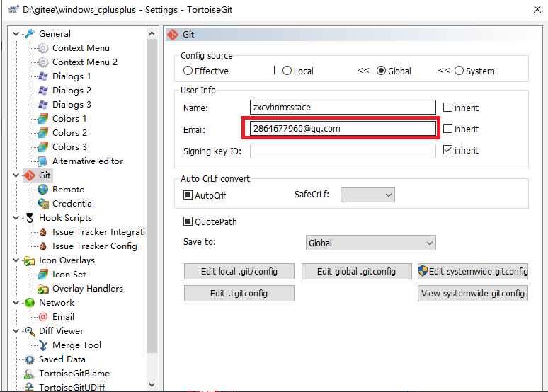Viewport: 548px width, 392px height.
Task: Click the Merge Tool branch icon
Action: coord(43,345)
